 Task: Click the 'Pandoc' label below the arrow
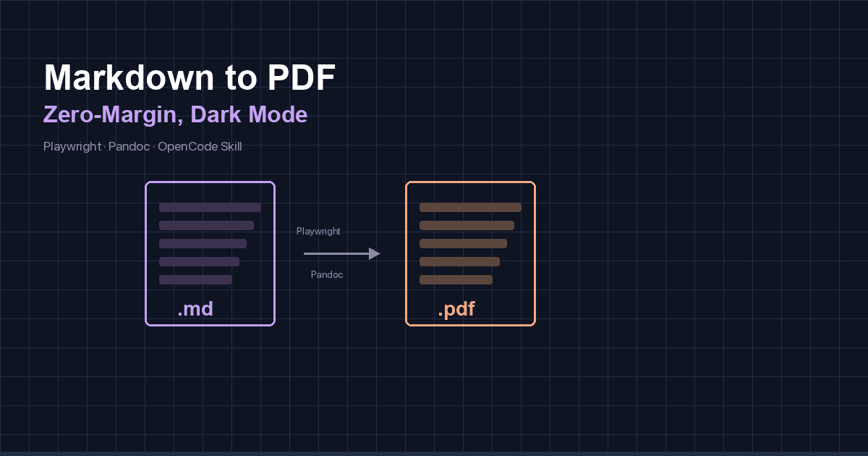point(327,275)
